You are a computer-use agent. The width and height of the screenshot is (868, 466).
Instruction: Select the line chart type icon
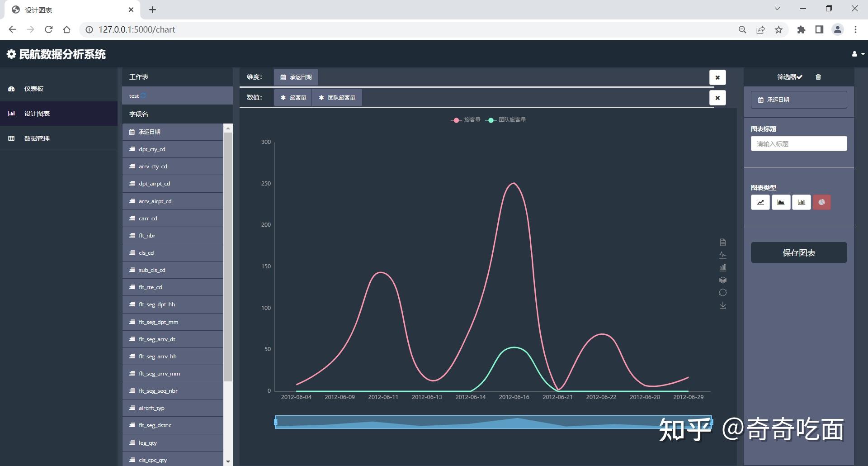coord(760,202)
